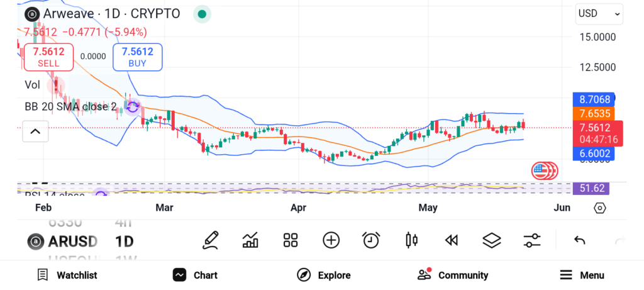The height and width of the screenshot is (290, 644).
Task: Open ARUSD symbol search
Action: click(62, 241)
